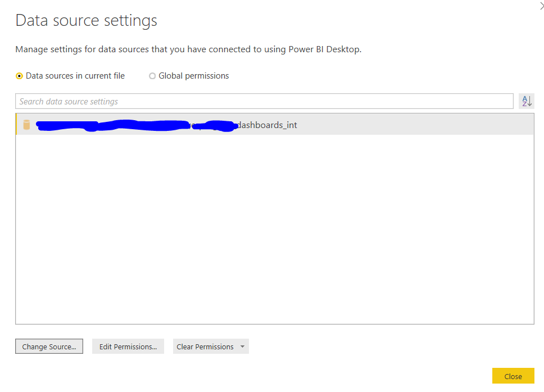
Task: Click the A-Z sort order icon
Action: click(527, 101)
